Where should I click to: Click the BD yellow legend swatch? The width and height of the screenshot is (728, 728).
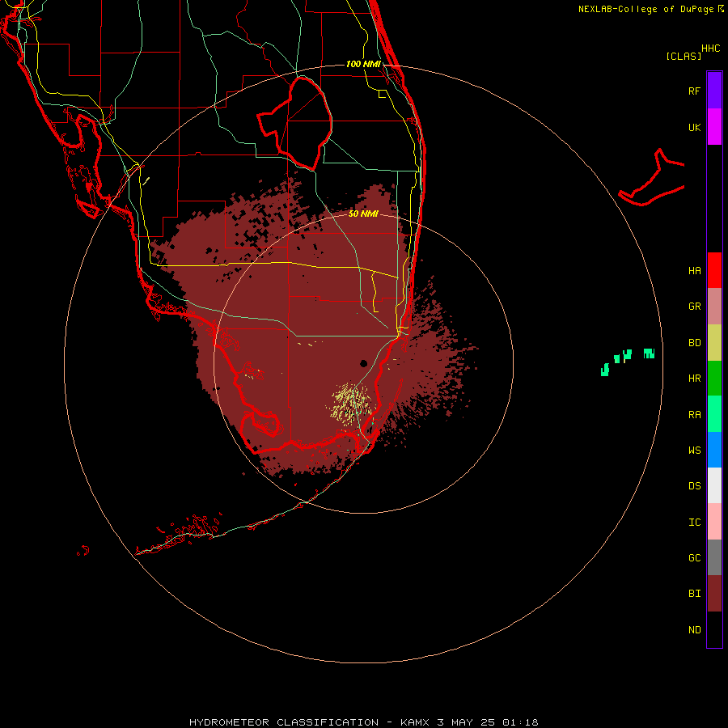[x=714, y=343]
